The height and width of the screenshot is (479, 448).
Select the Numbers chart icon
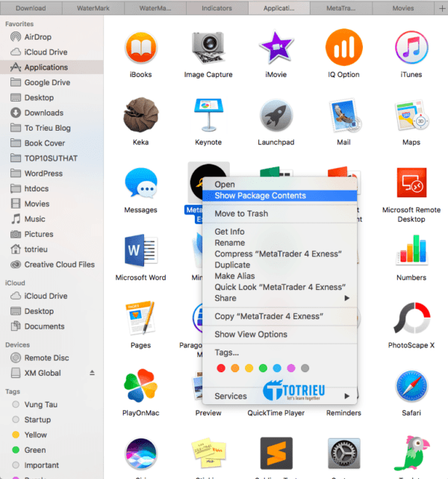[411, 250]
